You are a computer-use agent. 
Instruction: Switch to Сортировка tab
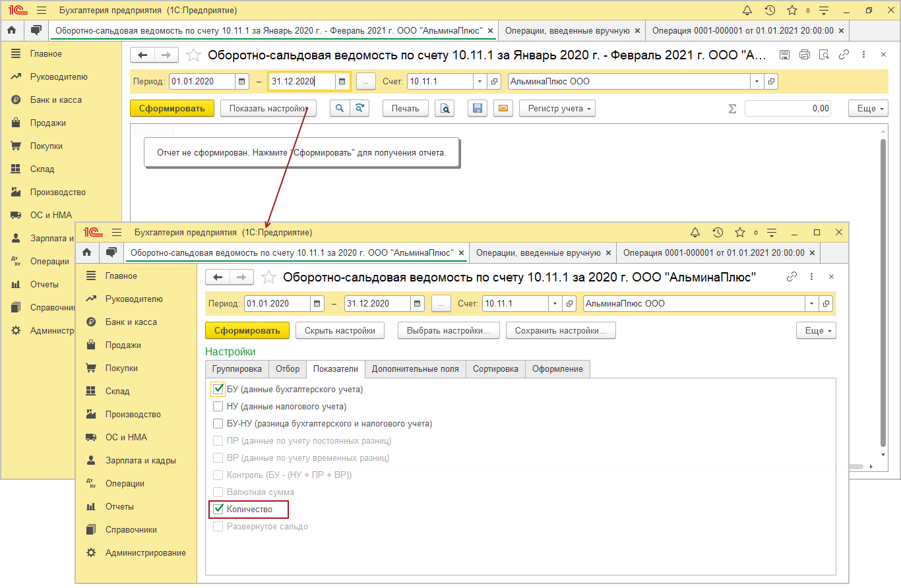coord(496,369)
